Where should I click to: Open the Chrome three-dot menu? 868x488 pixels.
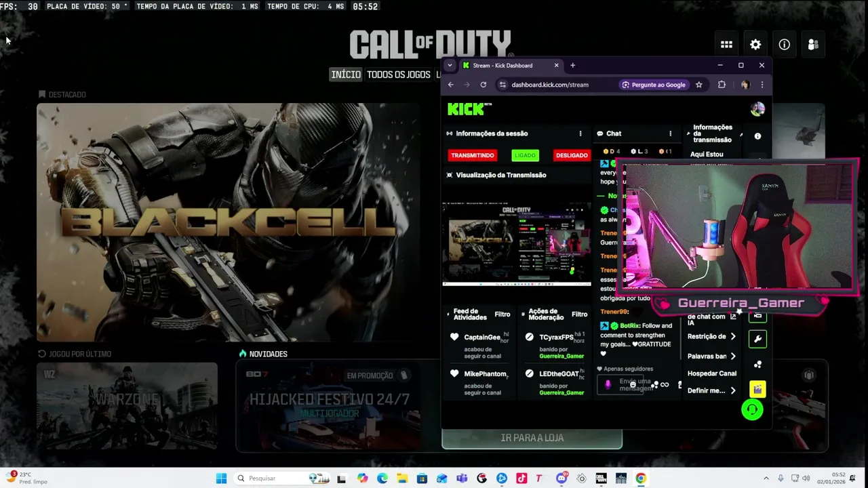click(762, 85)
